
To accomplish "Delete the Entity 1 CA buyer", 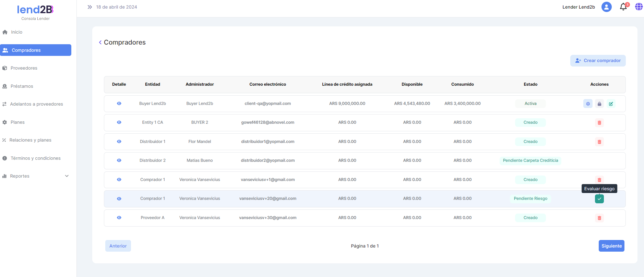I will point(599,123).
